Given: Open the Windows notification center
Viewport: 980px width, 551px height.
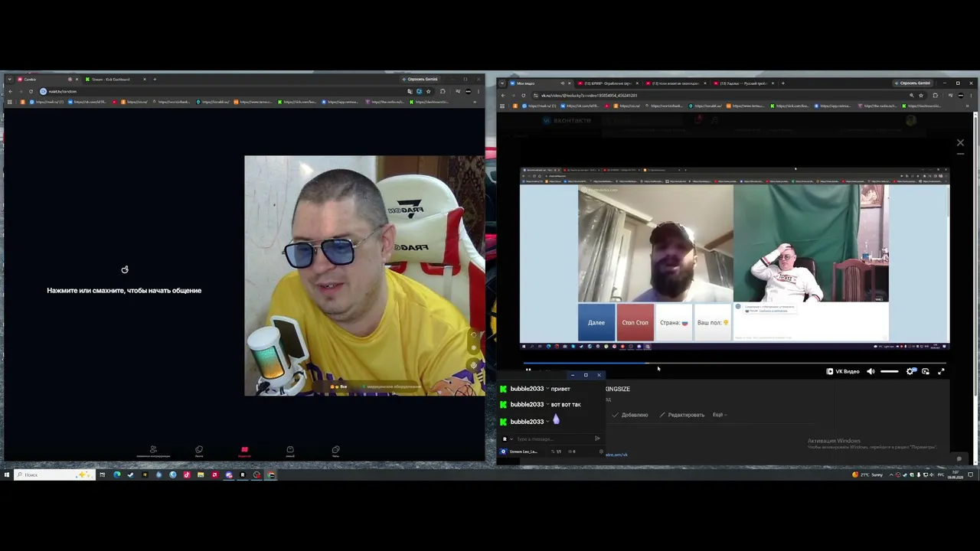Looking at the screenshot, I should pos(971,475).
